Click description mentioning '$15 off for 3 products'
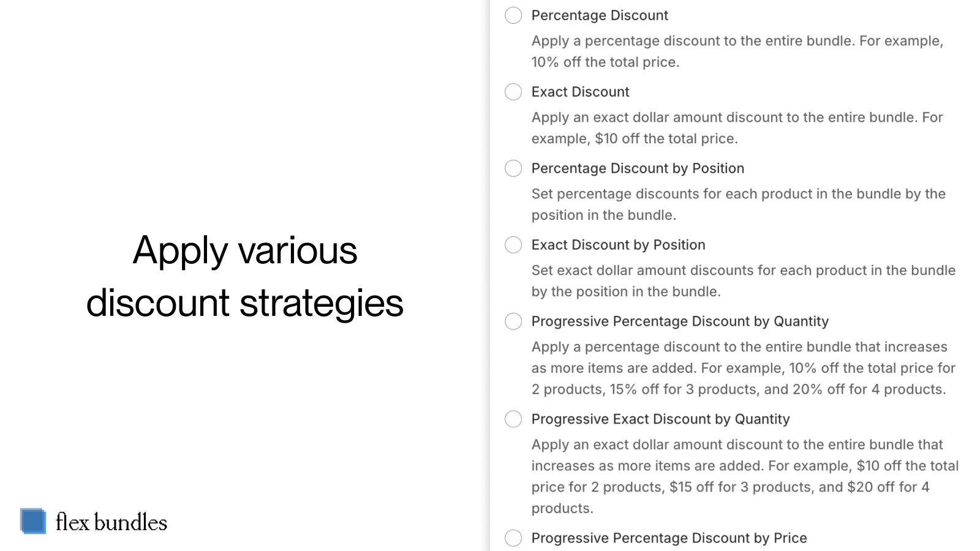Screen dimensions: 980x551 tap(745, 476)
